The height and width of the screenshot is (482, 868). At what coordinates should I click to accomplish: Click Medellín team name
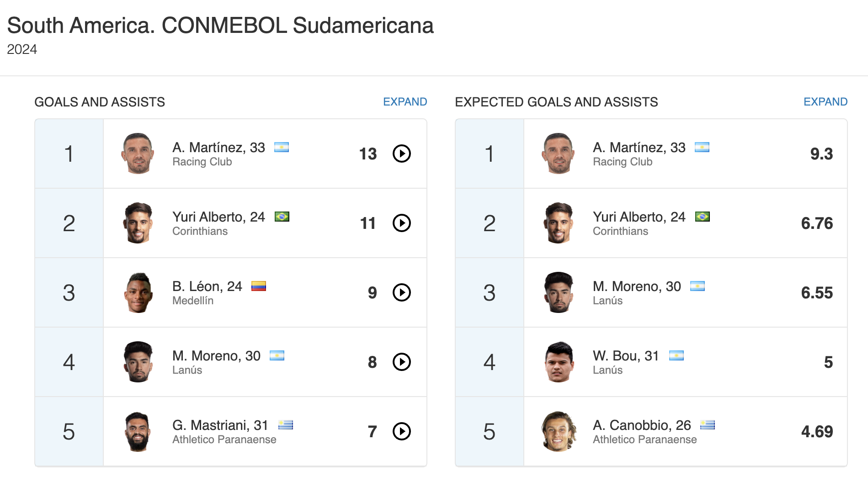click(x=192, y=301)
